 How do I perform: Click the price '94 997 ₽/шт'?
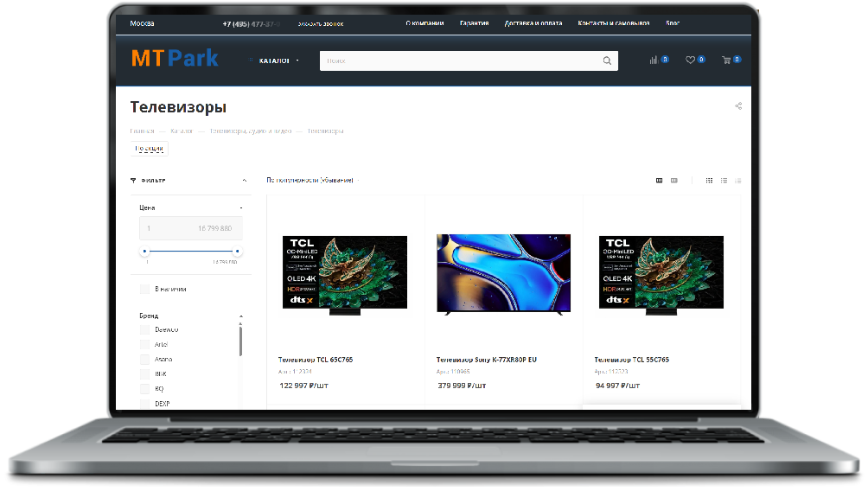click(618, 386)
